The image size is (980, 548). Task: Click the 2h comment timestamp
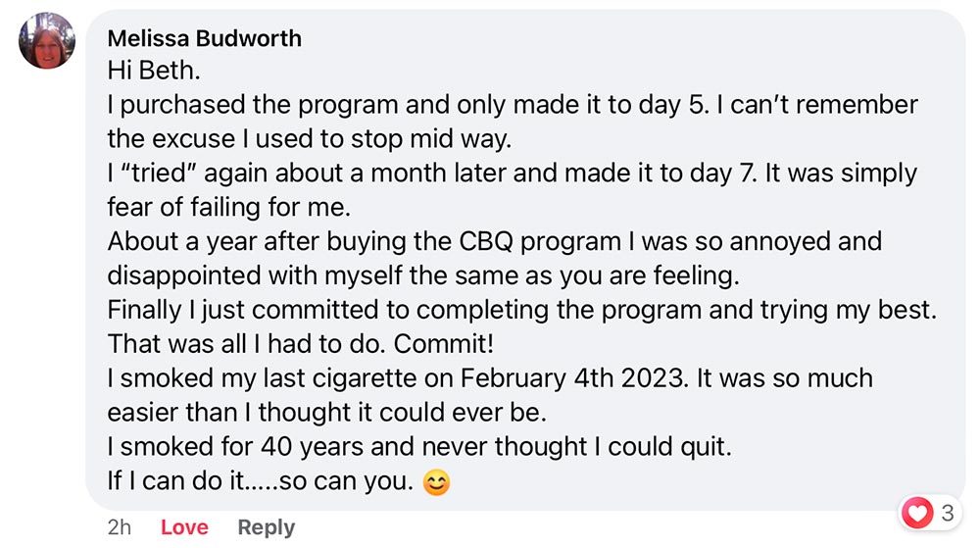tap(119, 526)
